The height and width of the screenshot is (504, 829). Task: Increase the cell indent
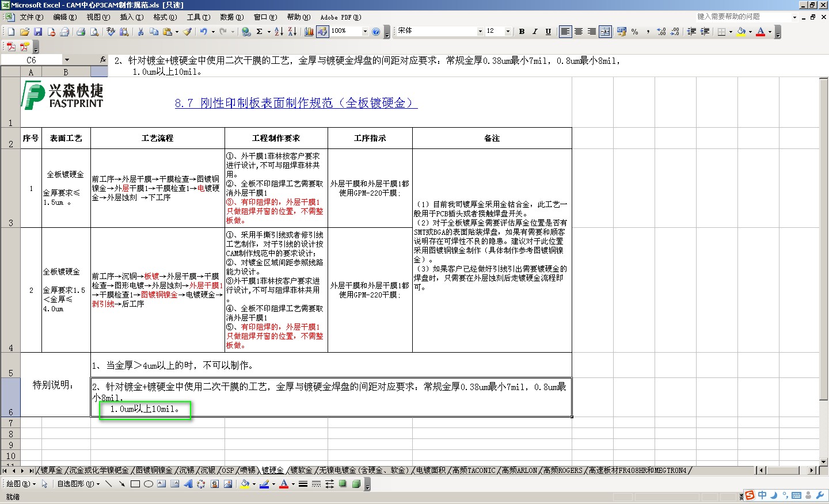coord(705,32)
